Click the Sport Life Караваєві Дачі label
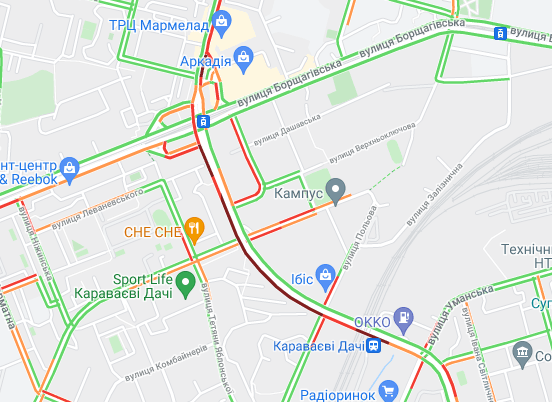This screenshot has width=552, height=402. click(x=124, y=286)
